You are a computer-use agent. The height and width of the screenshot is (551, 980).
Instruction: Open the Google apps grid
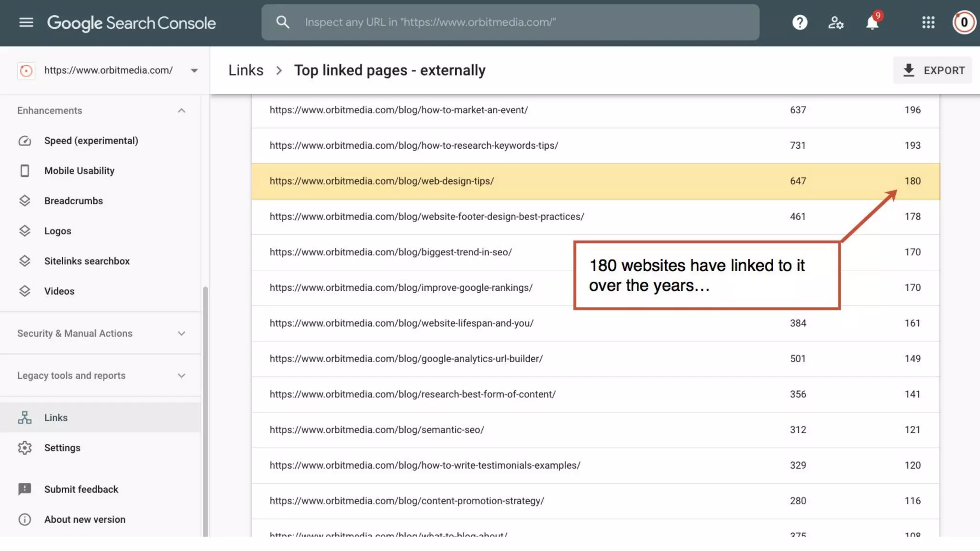(x=928, y=22)
